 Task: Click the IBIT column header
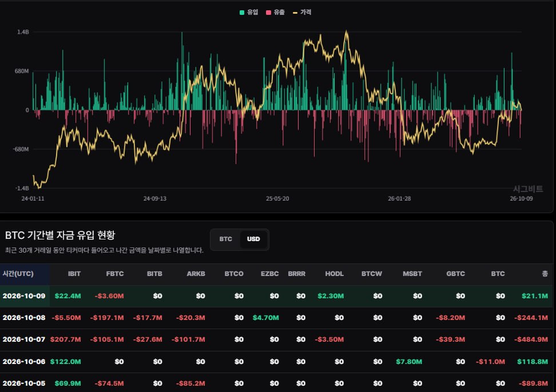(74, 274)
